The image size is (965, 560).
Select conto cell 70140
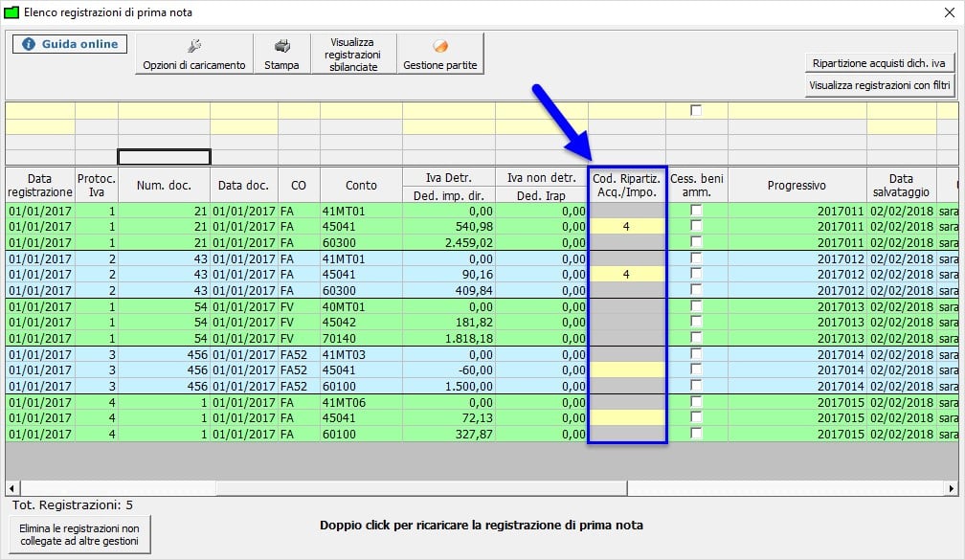(361, 338)
